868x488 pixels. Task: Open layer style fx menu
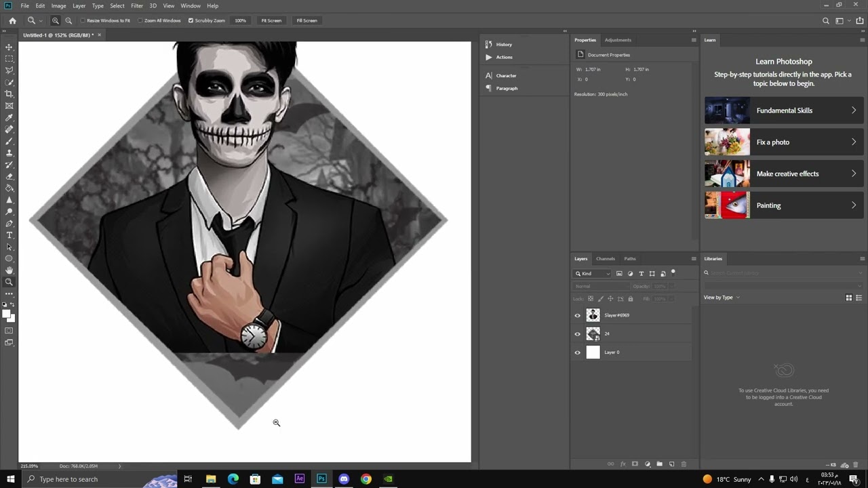(623, 464)
